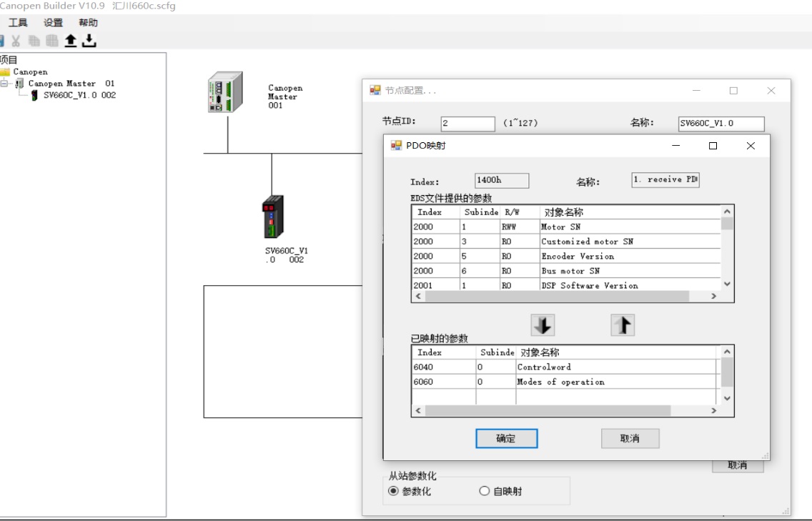The image size is (812, 521).
Task: Click the paste toolbar icon
Action: 52,41
